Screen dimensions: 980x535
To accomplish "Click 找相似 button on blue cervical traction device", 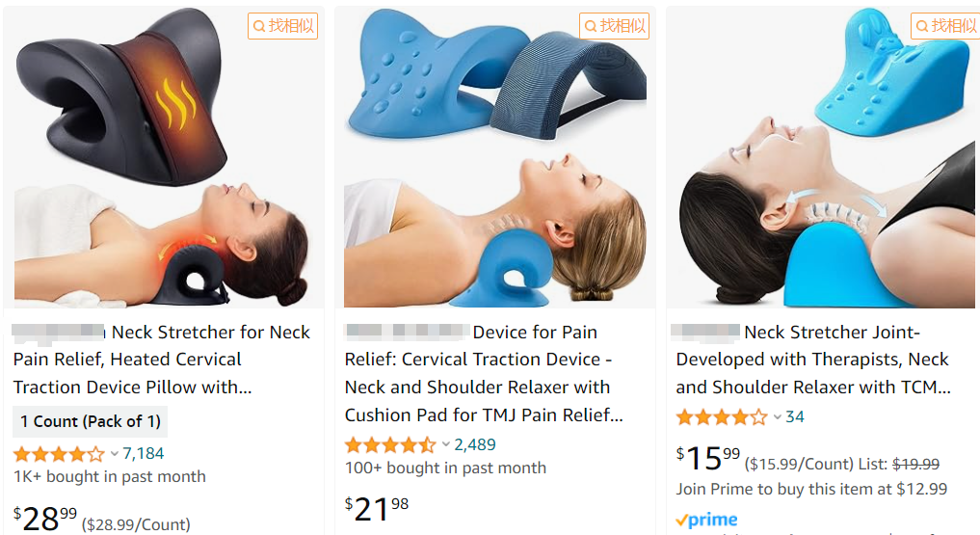I will [614, 26].
